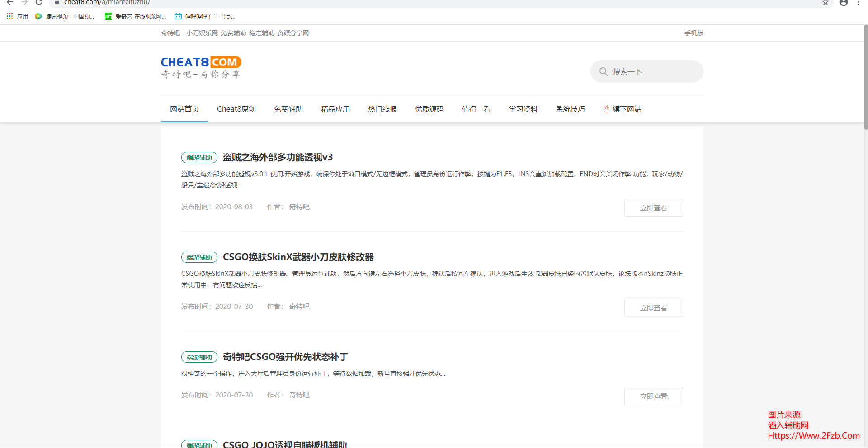Click author 奇特吧 dated 2020-07-30 on 补丁 post

tap(299, 395)
